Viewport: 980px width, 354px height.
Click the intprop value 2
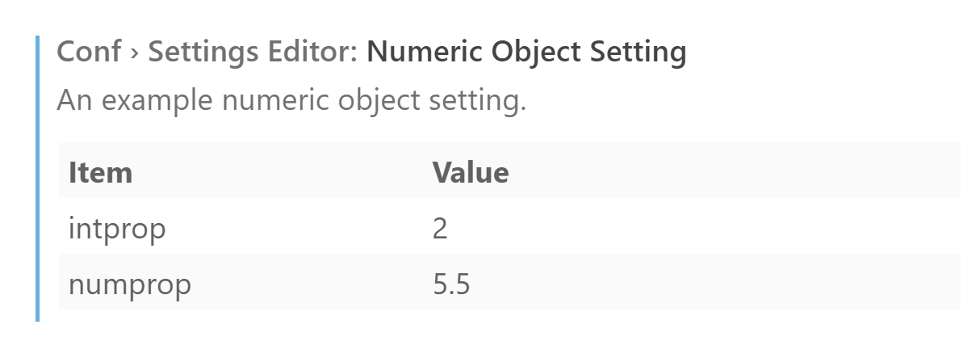click(440, 229)
